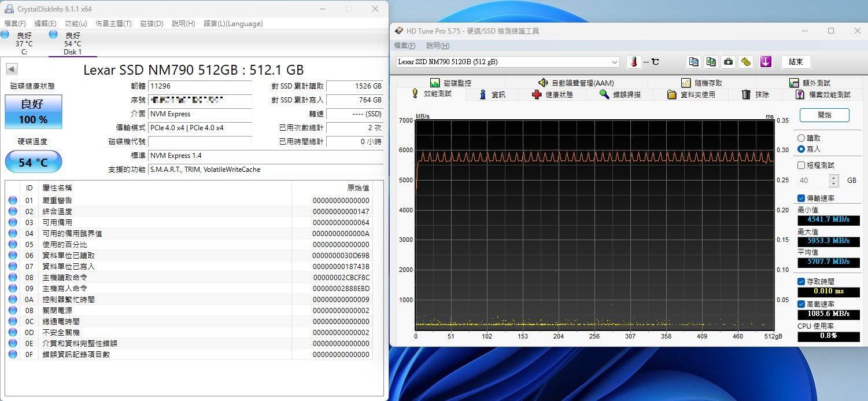Open 功能(u) menu in CrystalDiskInfo
This screenshot has width=868, height=401.
[x=76, y=24]
